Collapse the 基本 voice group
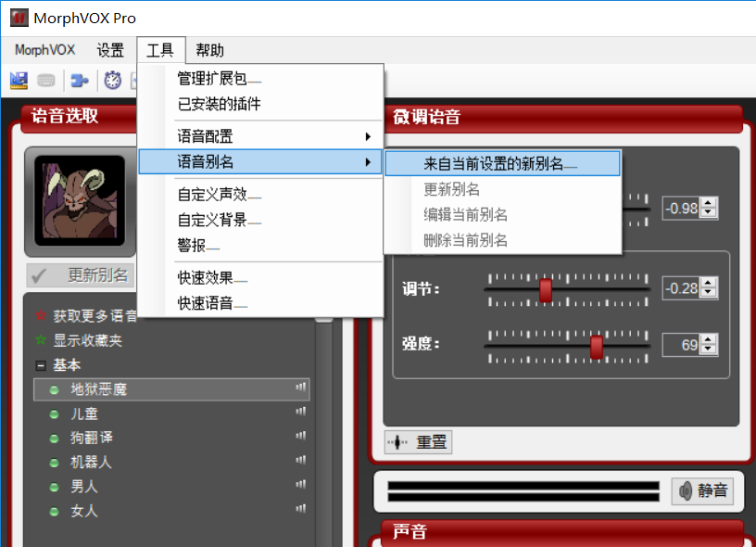756x547 pixels. click(x=41, y=365)
